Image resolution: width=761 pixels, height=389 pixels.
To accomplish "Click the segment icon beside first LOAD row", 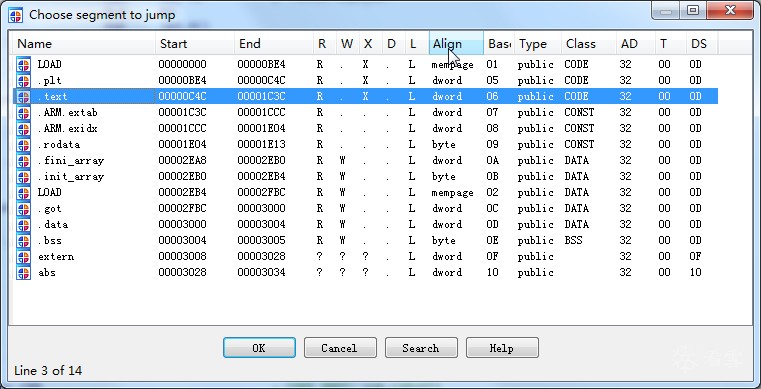I will pos(23,65).
